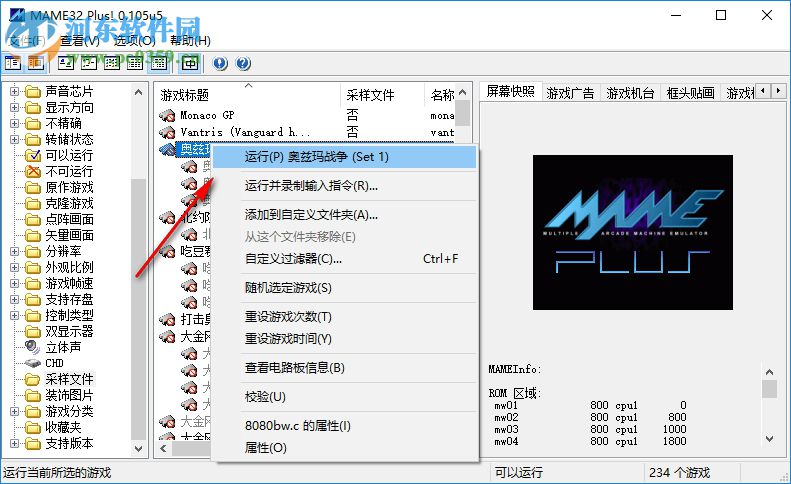Switch to small icons view
The height and width of the screenshot is (484, 791).
[89, 63]
